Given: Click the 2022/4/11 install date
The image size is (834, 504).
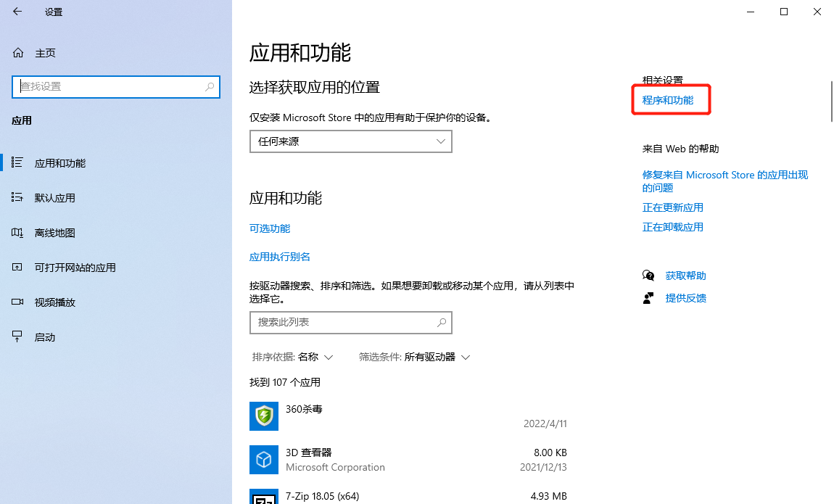Looking at the screenshot, I should [545, 424].
